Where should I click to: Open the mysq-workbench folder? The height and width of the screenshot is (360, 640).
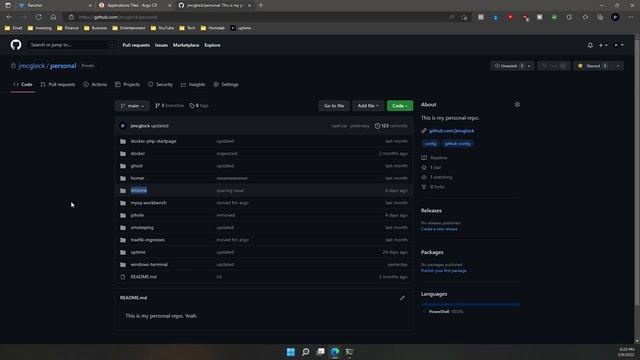149,203
